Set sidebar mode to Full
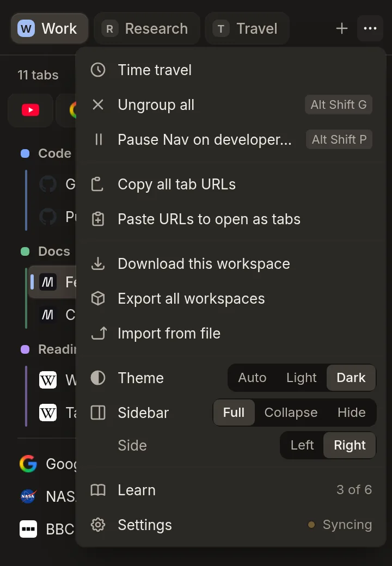Screen dimensions: 392x566 tap(234, 412)
